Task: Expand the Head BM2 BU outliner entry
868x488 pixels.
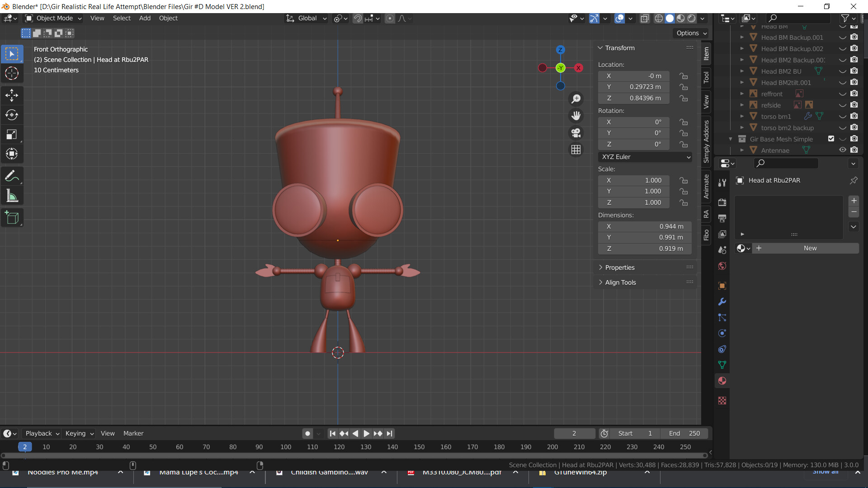Action: [x=742, y=71]
